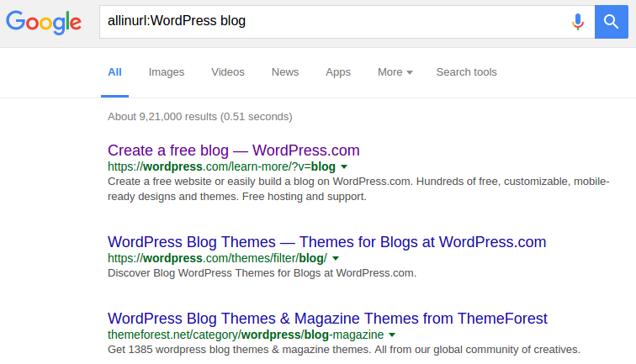Select the All results tab
Viewport: 636px width, 364px height.
[x=114, y=72]
